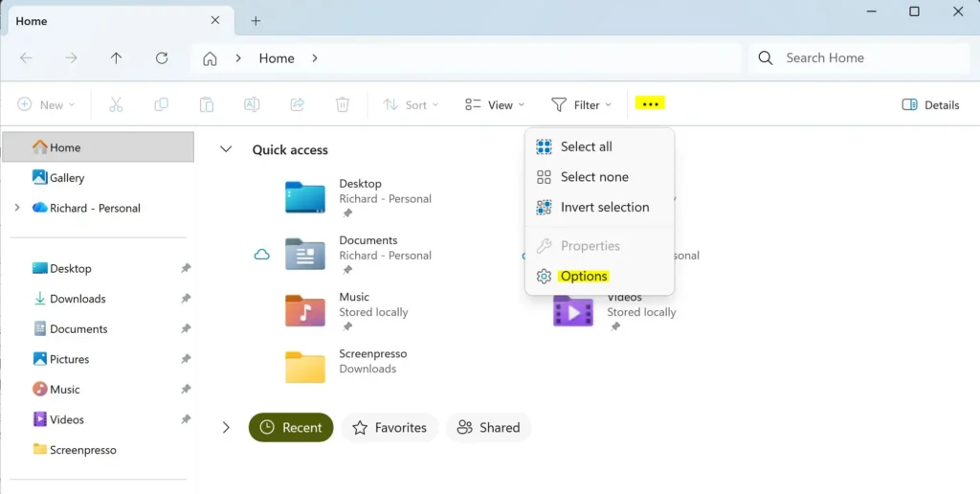Show the Recent files list
The width and height of the screenshot is (980, 494).
click(x=291, y=427)
